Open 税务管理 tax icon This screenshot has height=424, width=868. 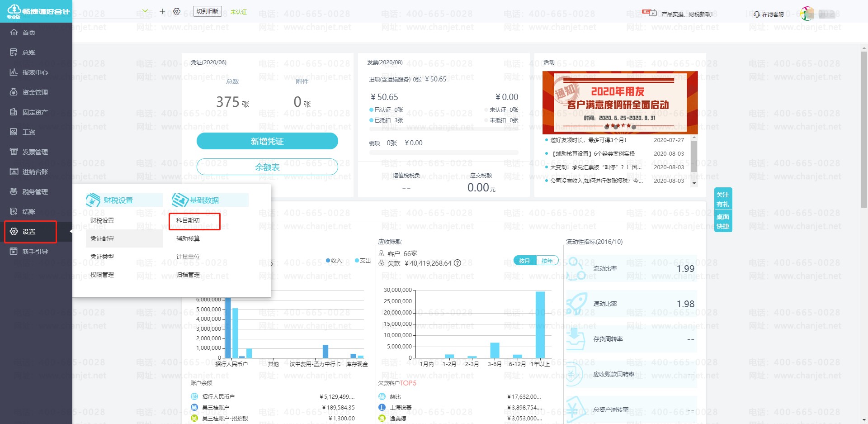[14, 191]
